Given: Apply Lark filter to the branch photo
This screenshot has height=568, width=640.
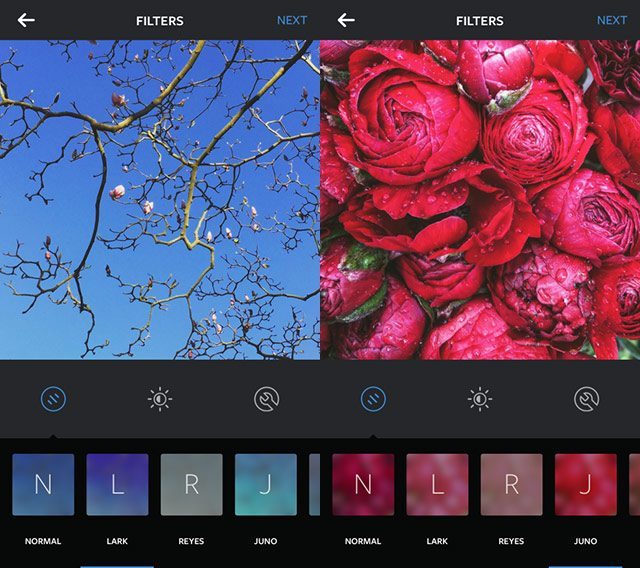Looking at the screenshot, I should point(117,485).
